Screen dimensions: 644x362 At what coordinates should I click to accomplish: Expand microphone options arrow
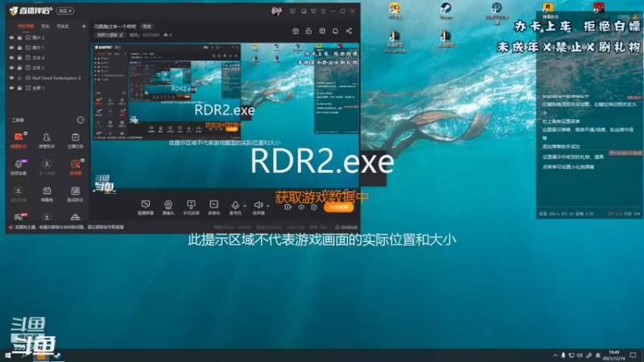point(245,206)
